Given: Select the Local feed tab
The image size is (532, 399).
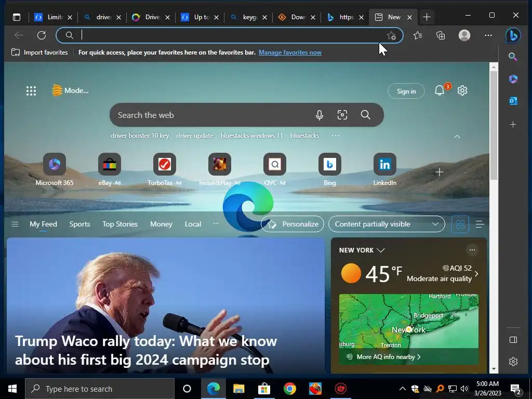Looking at the screenshot, I should pyautogui.click(x=193, y=224).
